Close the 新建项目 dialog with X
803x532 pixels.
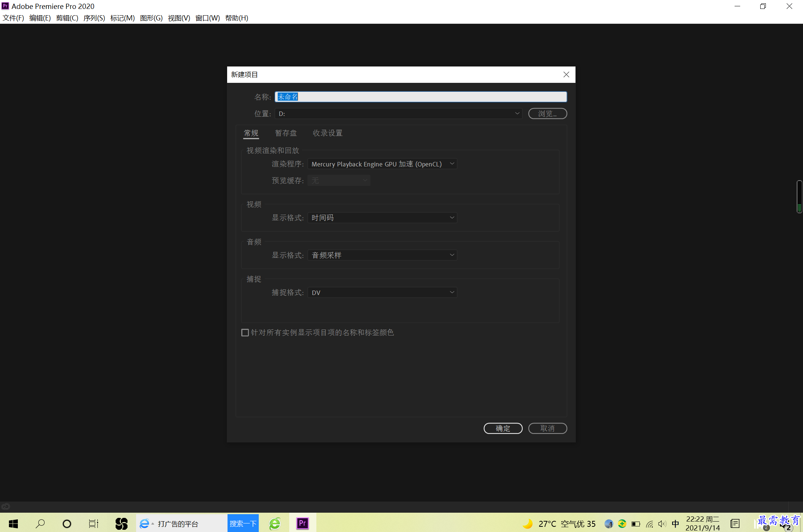pyautogui.click(x=566, y=75)
